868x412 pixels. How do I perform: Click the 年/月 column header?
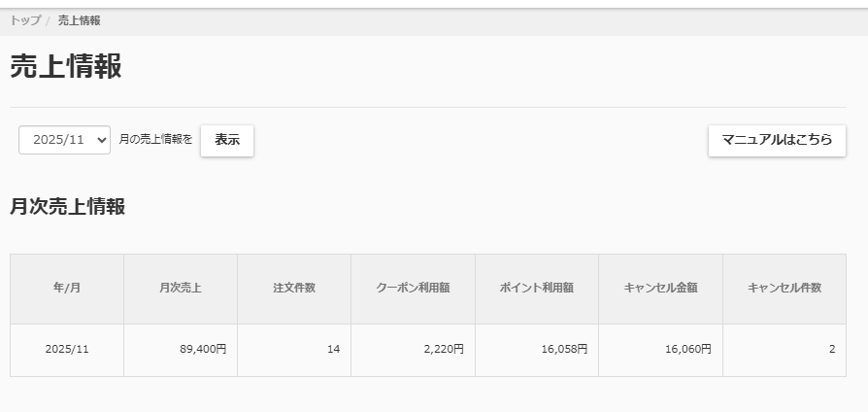[x=67, y=289]
